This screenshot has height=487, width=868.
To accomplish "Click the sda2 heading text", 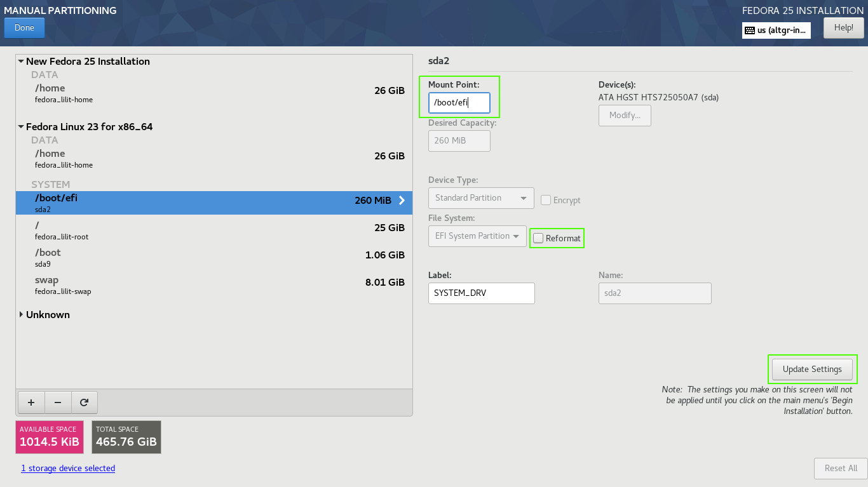I will [x=439, y=61].
